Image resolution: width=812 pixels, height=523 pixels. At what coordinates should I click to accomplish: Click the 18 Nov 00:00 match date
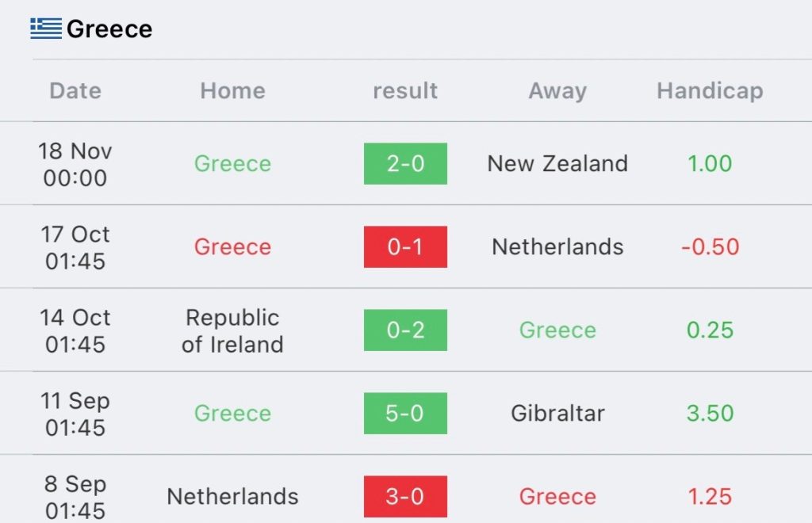click(75, 164)
